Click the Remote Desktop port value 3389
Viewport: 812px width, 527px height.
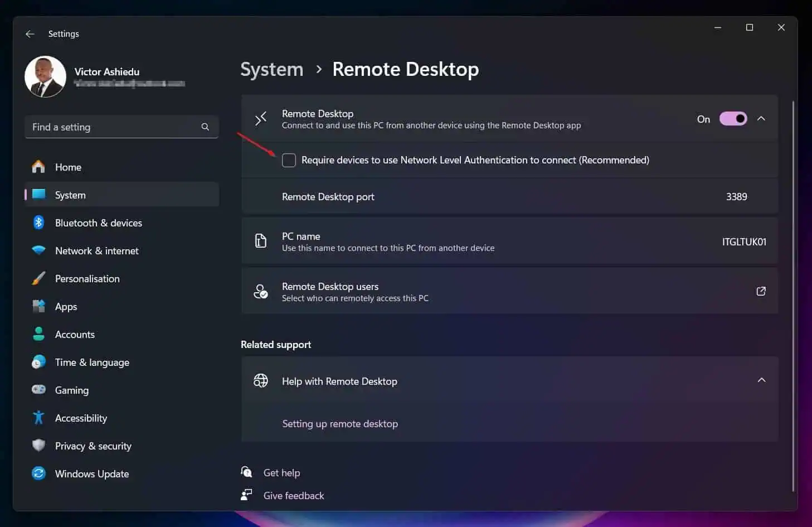(736, 197)
